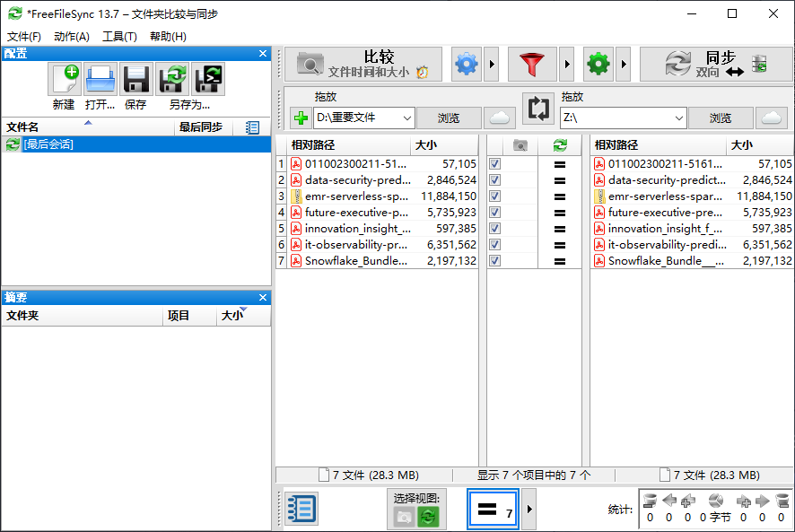This screenshot has width=795, height=532.
Task: Open cloud access for right folder Z:\
Action: pyautogui.click(x=771, y=118)
